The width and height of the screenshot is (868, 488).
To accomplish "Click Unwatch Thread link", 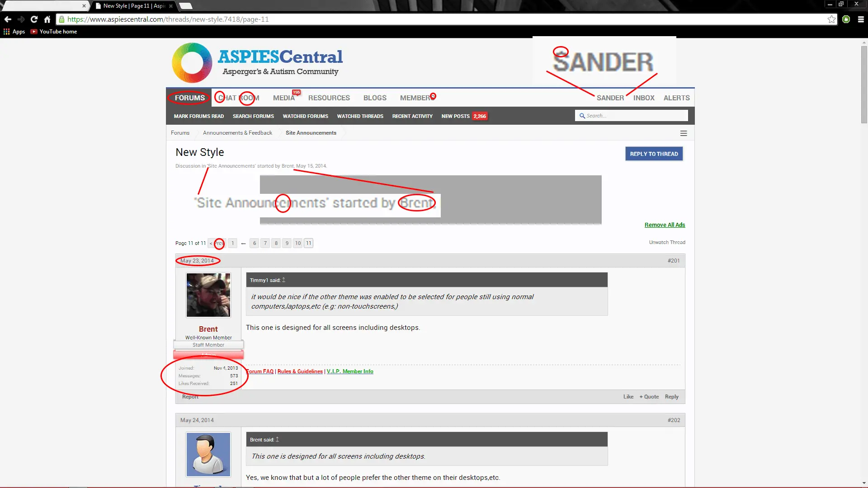I will click(667, 243).
